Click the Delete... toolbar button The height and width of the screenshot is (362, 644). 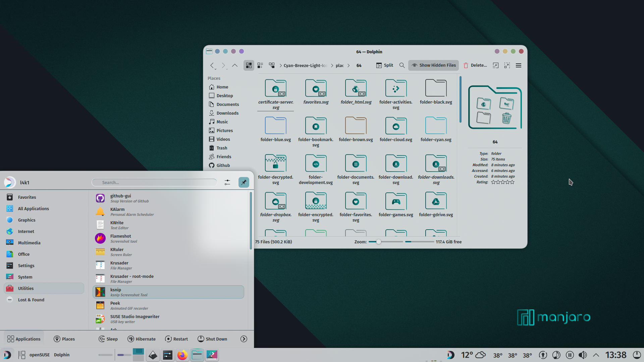click(475, 65)
